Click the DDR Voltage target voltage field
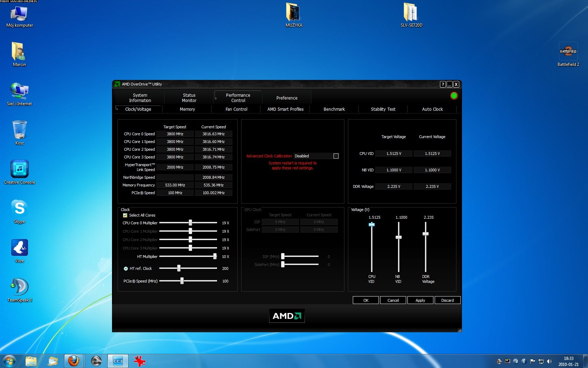 [x=394, y=186]
